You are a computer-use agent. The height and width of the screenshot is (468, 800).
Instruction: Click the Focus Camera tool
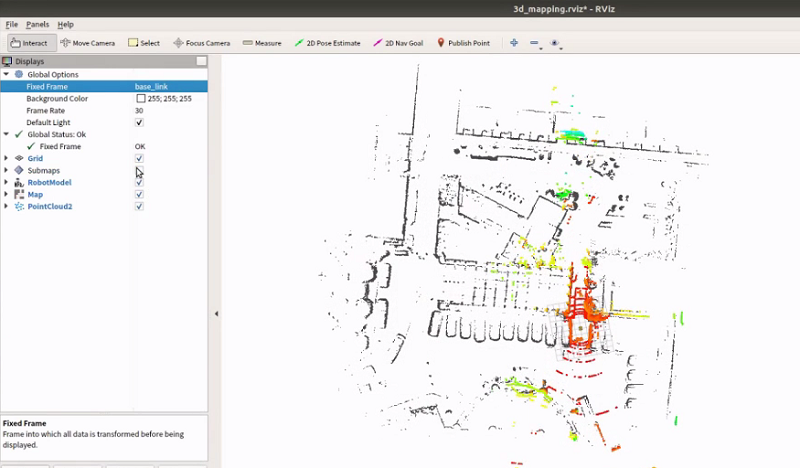tap(201, 43)
